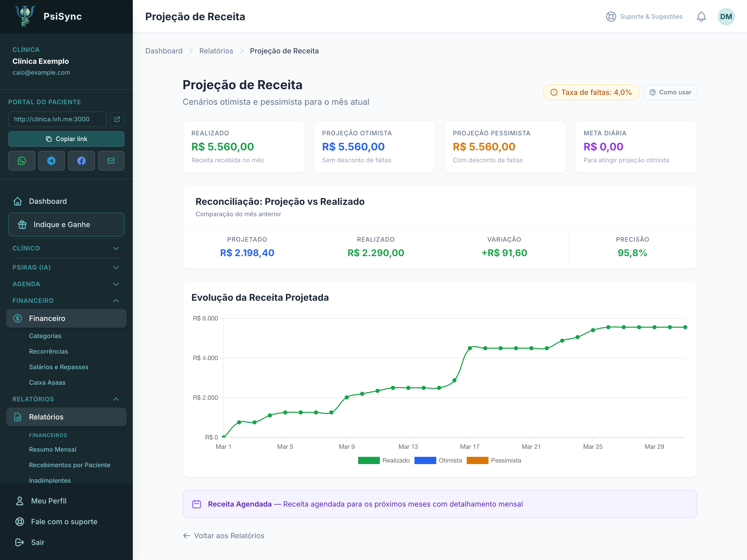Viewport: 747px width, 560px height.
Task: Click the Dashboard home icon in sidebar
Action: [x=18, y=201]
